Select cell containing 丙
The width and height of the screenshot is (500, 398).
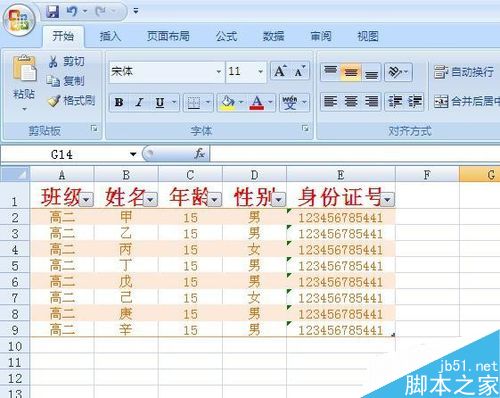(x=126, y=249)
